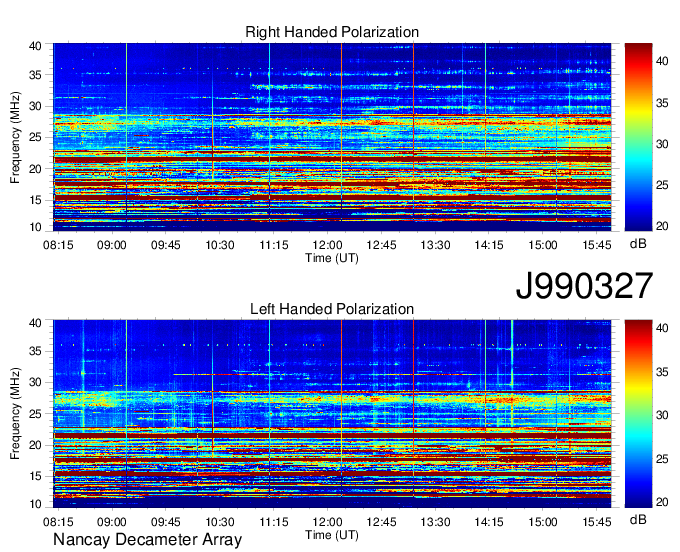This screenshot has width=680, height=552.
Task: Click the 30 frequency tick of Left Handed plot
Action: pos(35,382)
